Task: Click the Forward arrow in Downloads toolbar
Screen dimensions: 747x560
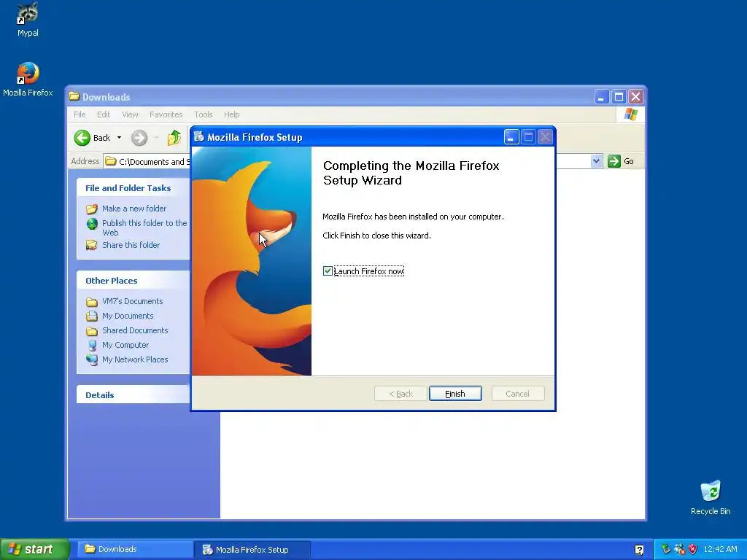Action: (x=139, y=138)
